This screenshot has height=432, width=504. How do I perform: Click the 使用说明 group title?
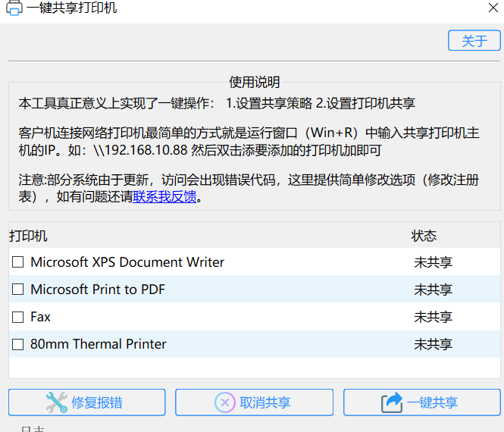coord(254,82)
